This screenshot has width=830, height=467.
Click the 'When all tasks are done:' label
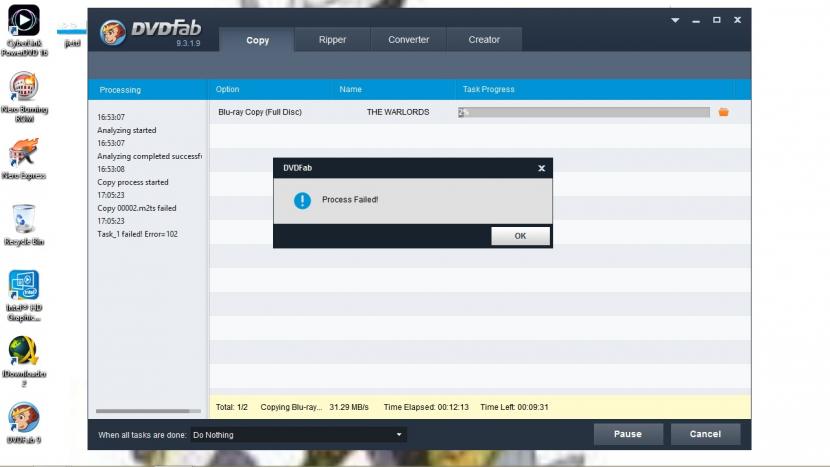point(142,435)
